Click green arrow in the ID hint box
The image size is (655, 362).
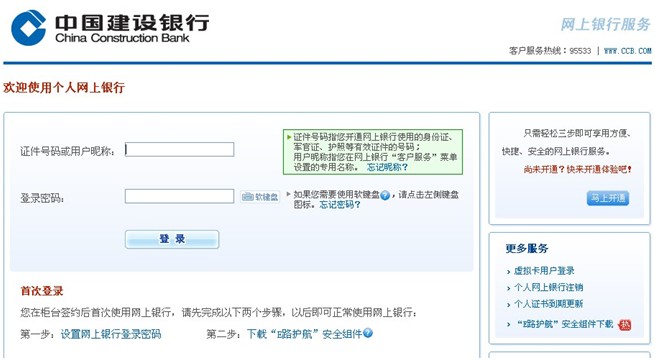click(x=289, y=137)
